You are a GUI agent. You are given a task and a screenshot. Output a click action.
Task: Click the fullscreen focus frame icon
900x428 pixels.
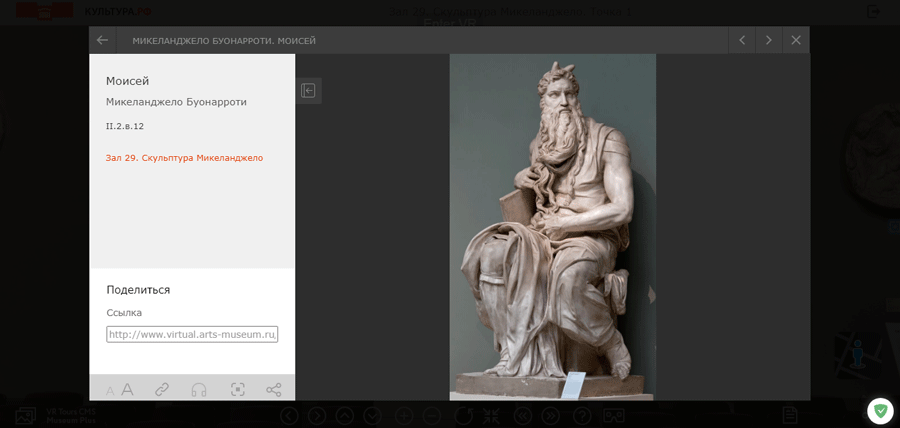click(x=237, y=390)
